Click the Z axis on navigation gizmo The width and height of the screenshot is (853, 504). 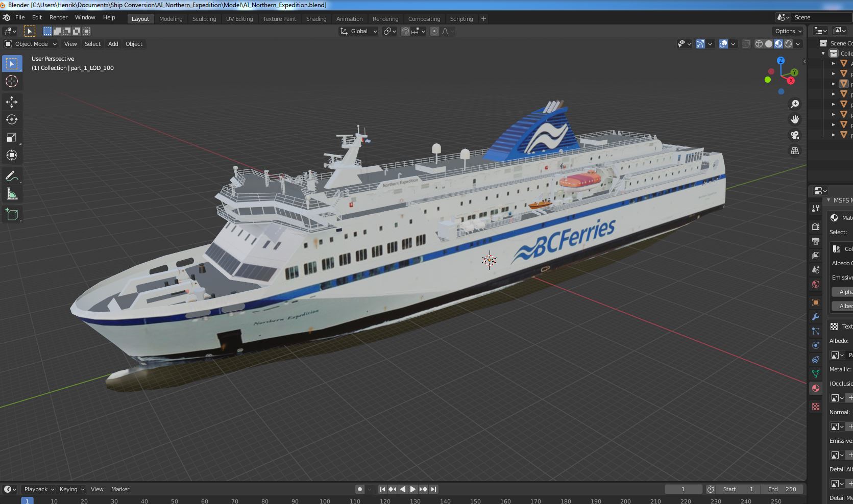point(781,60)
